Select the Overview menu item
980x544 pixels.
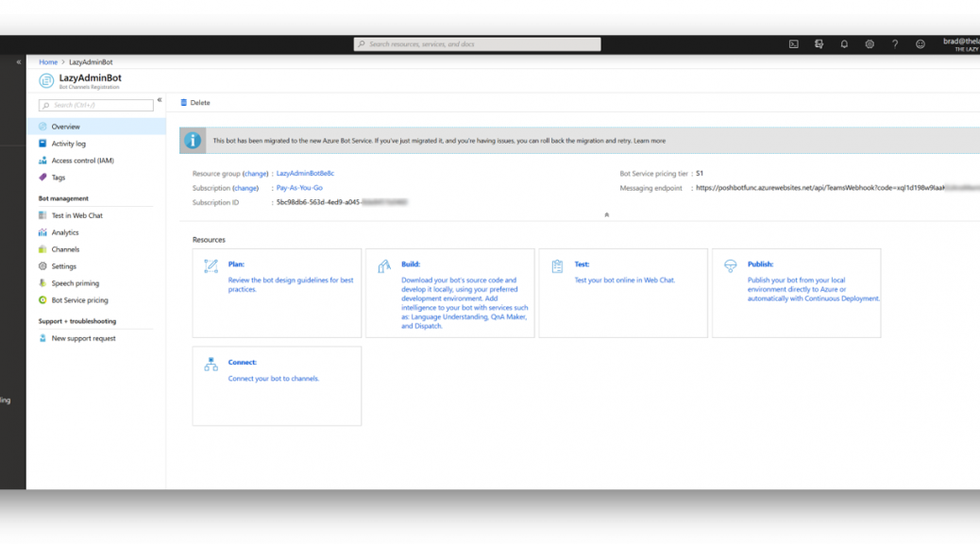coord(96,127)
